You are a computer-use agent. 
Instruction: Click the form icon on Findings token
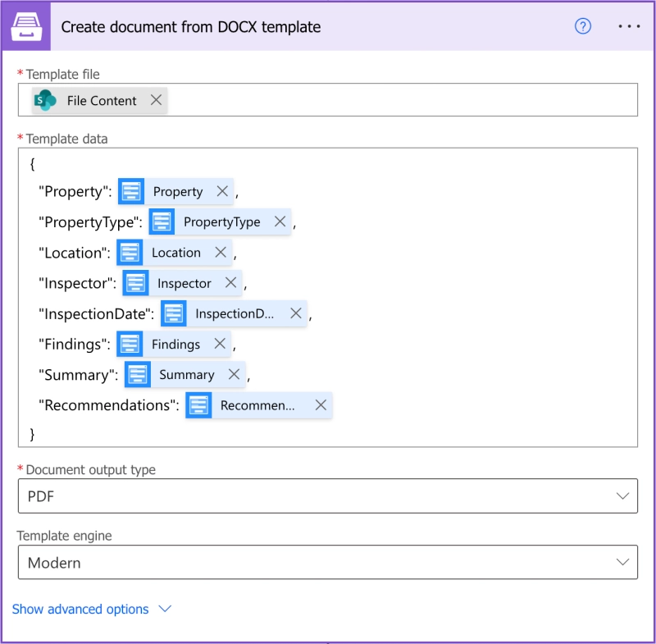click(x=130, y=344)
